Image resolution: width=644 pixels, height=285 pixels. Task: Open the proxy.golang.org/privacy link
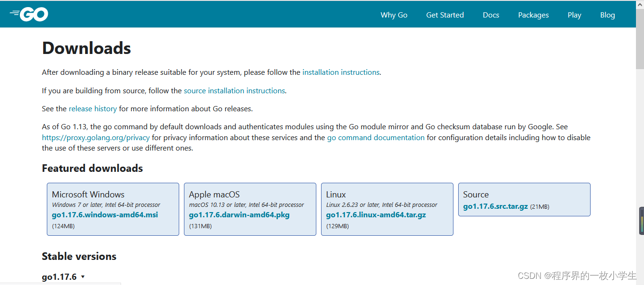(96, 137)
